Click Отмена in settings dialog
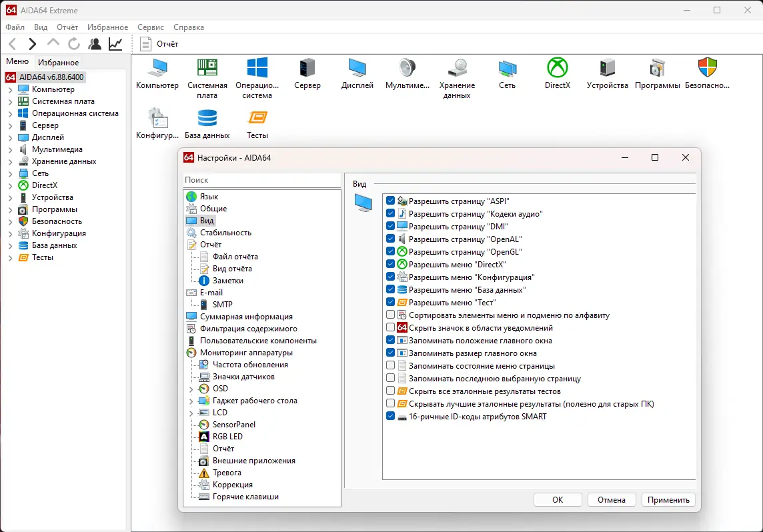This screenshot has height=532, width=763. (x=612, y=500)
